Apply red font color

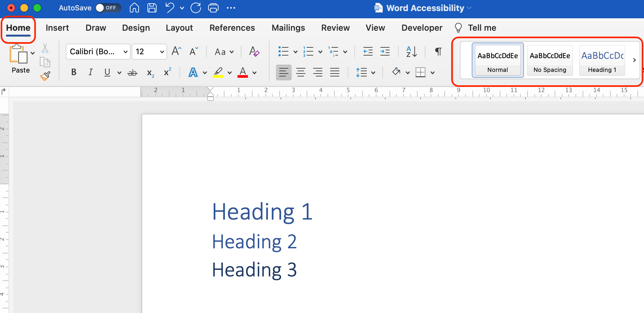243,72
